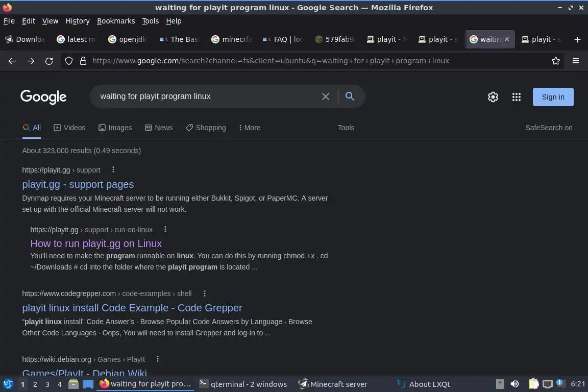Open Google quick settings gear
Screen dimensions: 588x392
[x=493, y=97]
